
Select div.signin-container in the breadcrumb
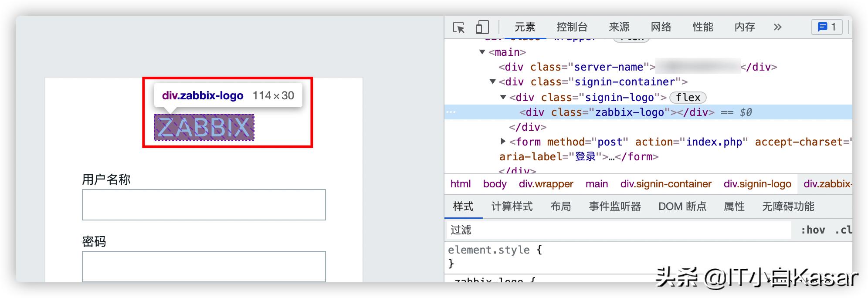(666, 184)
